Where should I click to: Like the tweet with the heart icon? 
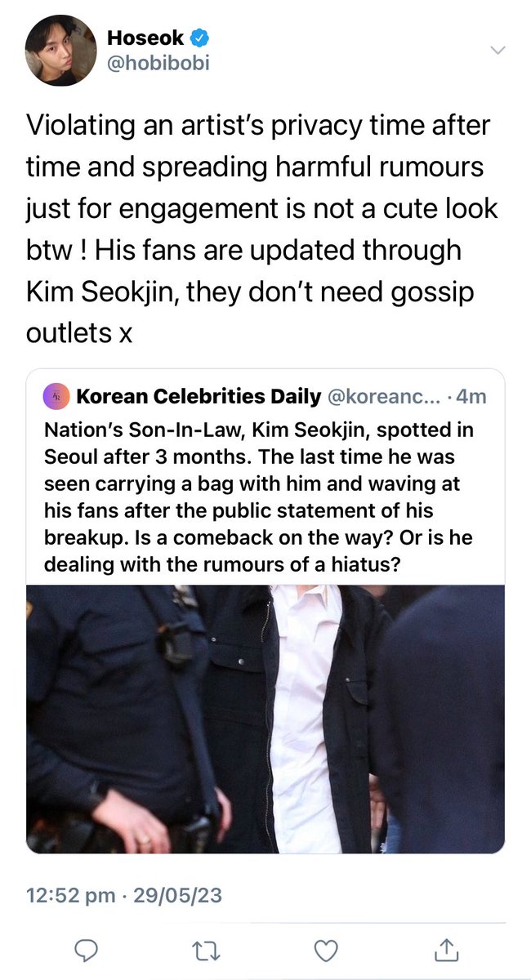click(x=327, y=949)
